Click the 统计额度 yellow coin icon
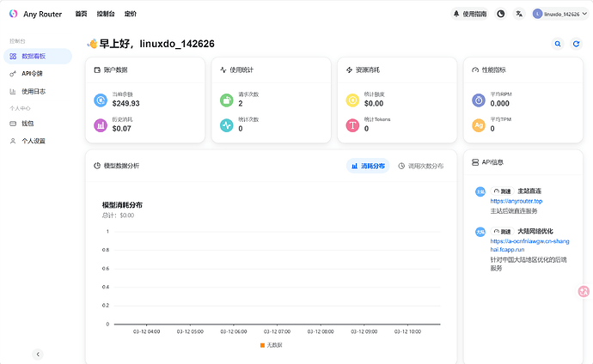Screen dimensions: 593x364 352,100
